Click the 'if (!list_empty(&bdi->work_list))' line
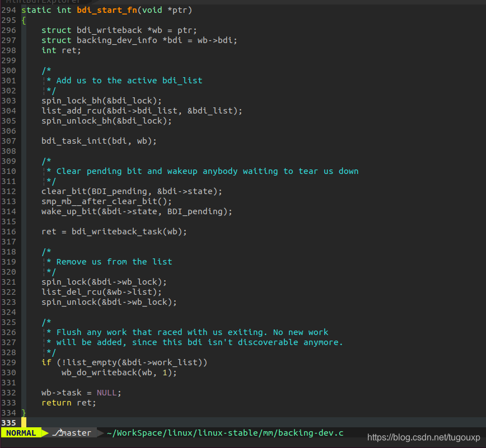 pyautogui.click(x=124, y=362)
